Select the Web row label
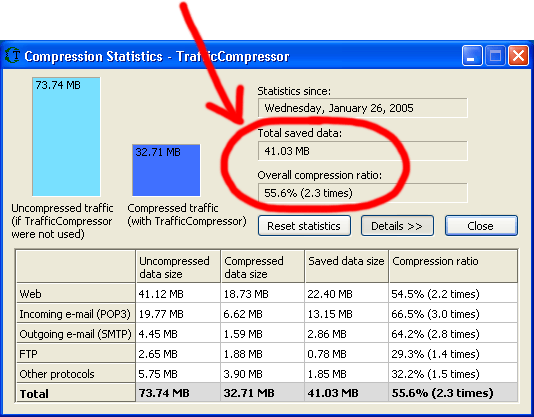The width and height of the screenshot is (534, 417). (x=76, y=294)
